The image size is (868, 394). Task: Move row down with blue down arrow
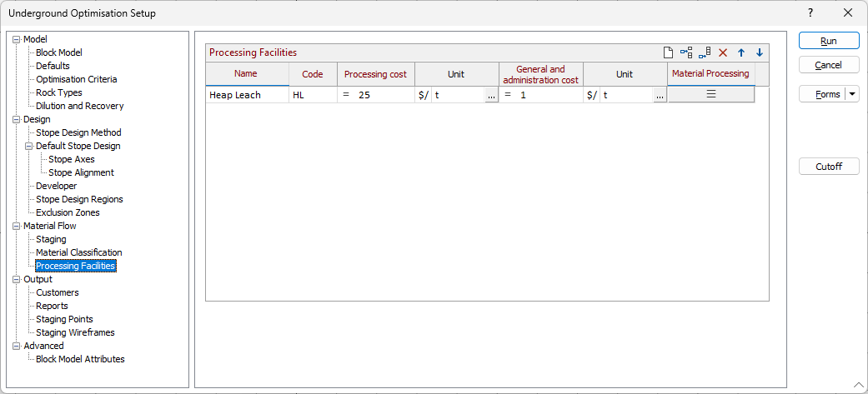coord(760,52)
